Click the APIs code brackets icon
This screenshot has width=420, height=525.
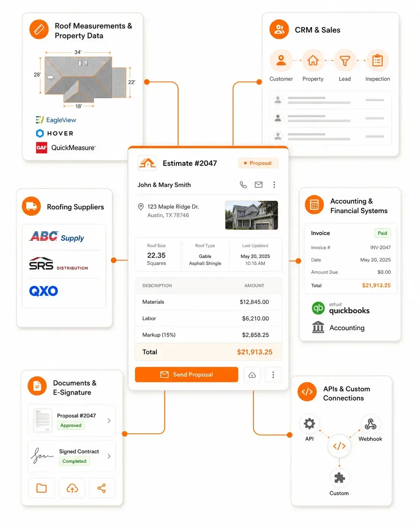click(307, 392)
